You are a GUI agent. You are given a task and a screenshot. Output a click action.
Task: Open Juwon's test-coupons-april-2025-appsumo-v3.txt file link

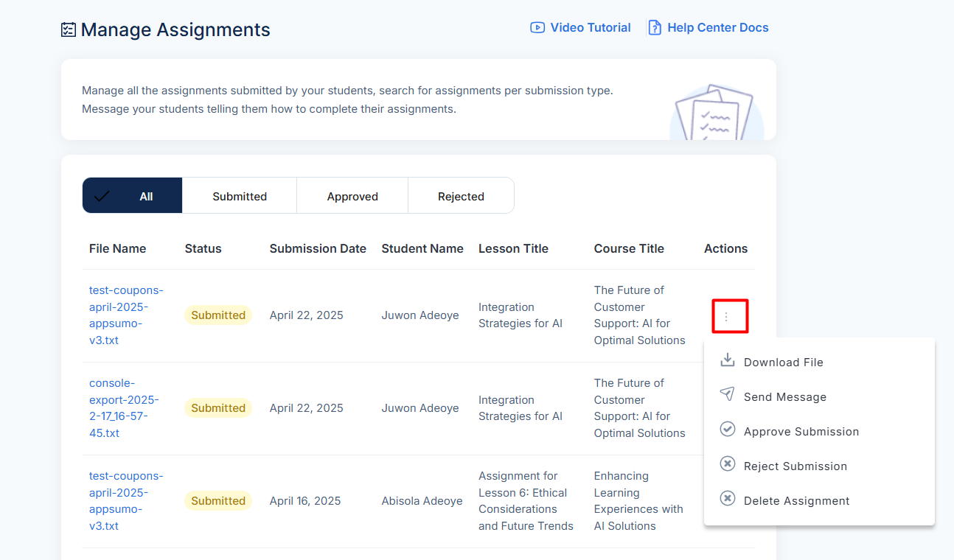[x=126, y=315]
